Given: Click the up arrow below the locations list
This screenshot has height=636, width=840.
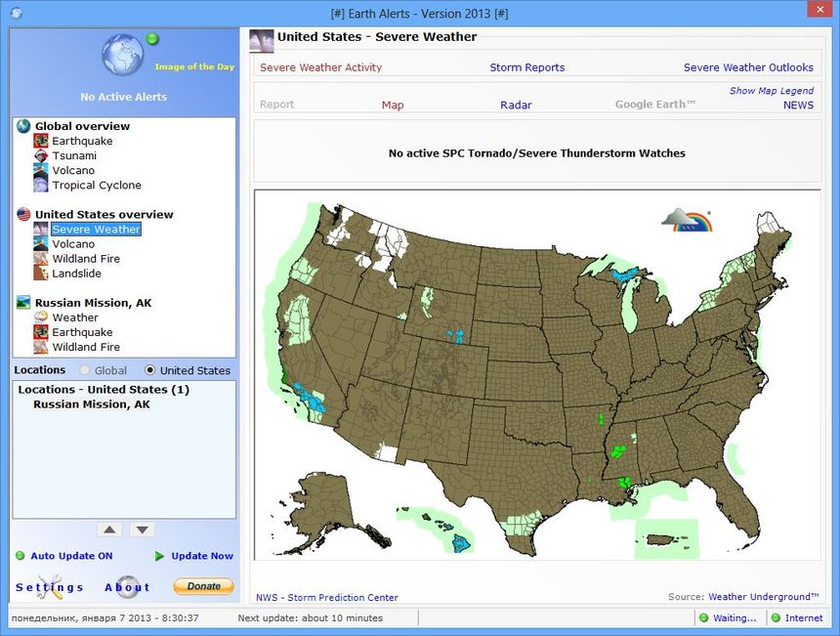Looking at the screenshot, I should (x=110, y=529).
